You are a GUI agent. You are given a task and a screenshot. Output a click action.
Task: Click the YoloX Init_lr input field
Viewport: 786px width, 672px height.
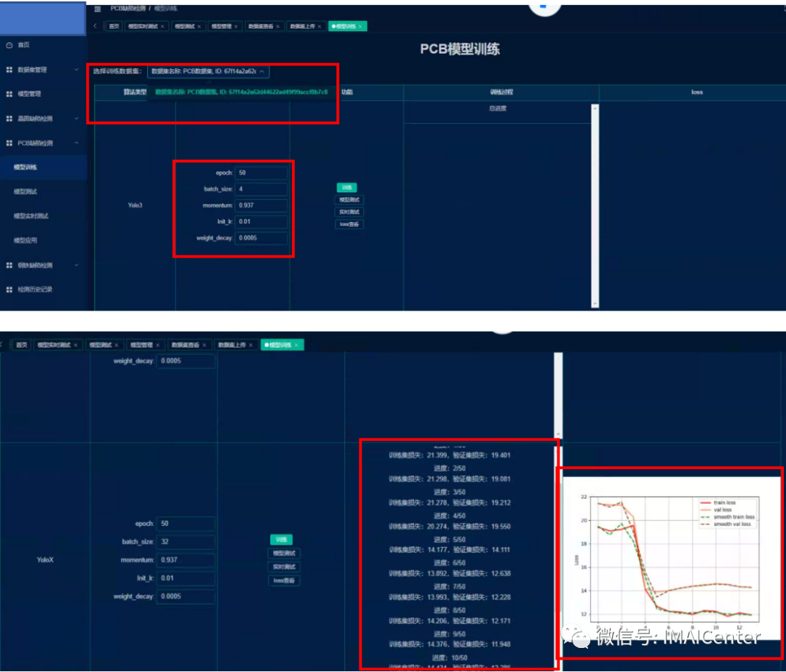tap(186, 578)
